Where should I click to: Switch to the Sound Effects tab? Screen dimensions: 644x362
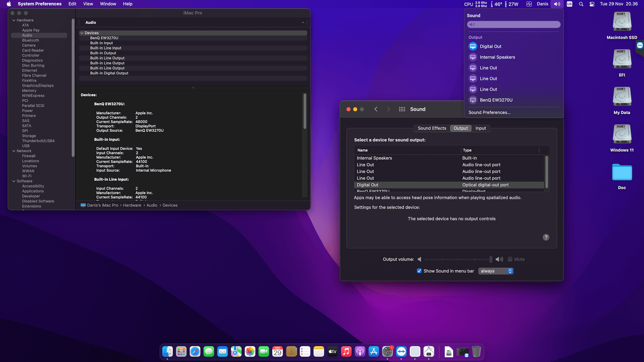tap(432, 128)
